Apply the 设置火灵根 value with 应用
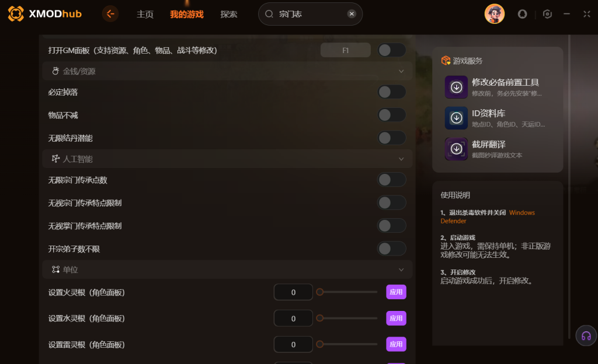 point(396,292)
